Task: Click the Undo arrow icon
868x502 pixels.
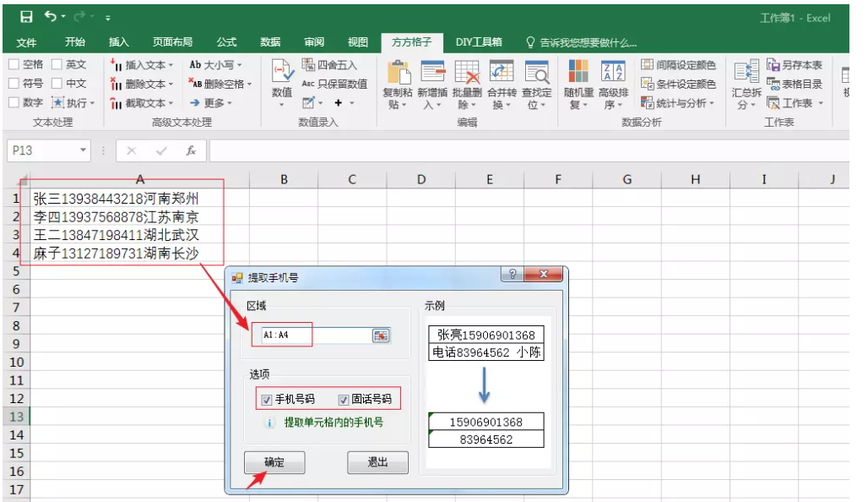Action: pyautogui.click(x=51, y=17)
